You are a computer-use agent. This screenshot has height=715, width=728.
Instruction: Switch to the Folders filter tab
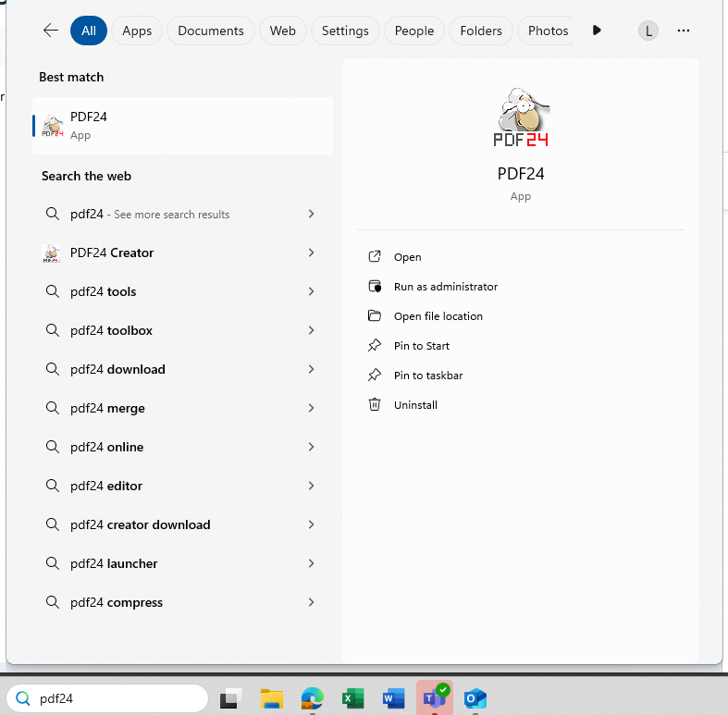click(x=481, y=31)
